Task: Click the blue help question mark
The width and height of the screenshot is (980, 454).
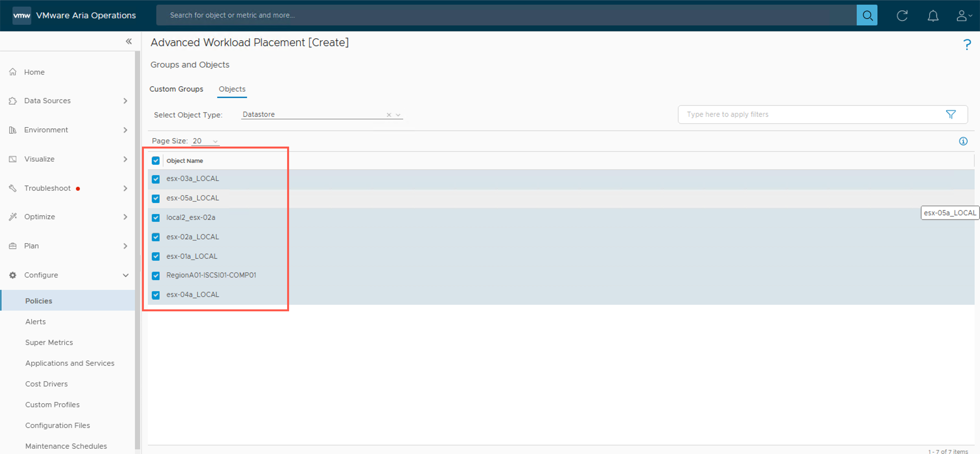Action: (967, 44)
